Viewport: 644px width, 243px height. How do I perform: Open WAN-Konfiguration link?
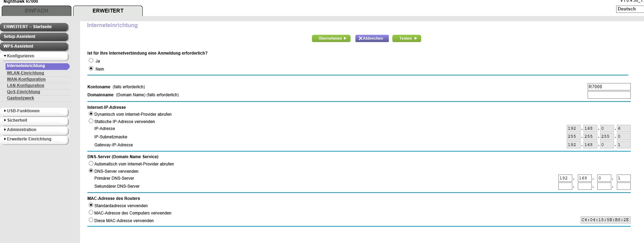coord(26,79)
